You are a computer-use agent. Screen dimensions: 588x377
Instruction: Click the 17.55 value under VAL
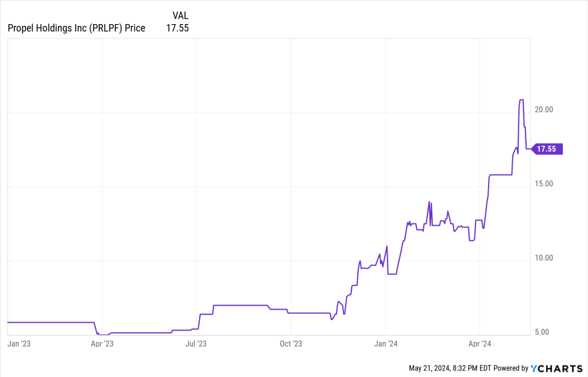(177, 28)
